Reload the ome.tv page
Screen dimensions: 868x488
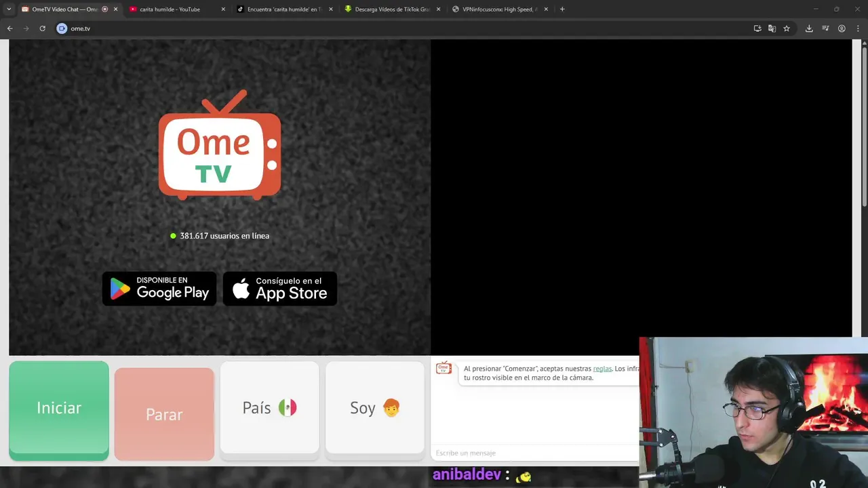tap(42, 28)
